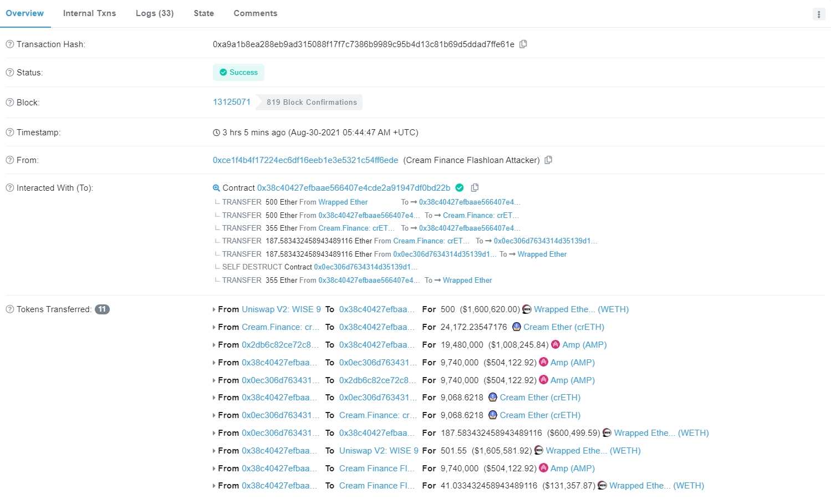
Task: Click WETH icon on 187.583432458943489116 token row
Action: point(607,432)
